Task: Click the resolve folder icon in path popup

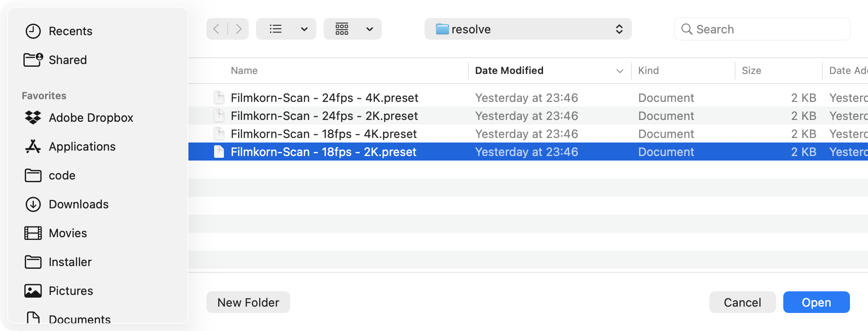Action: point(442,29)
